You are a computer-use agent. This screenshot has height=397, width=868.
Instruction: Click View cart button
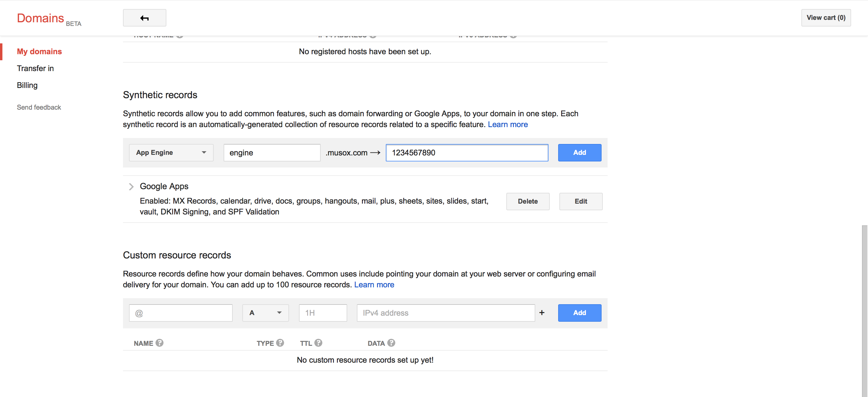(x=826, y=18)
